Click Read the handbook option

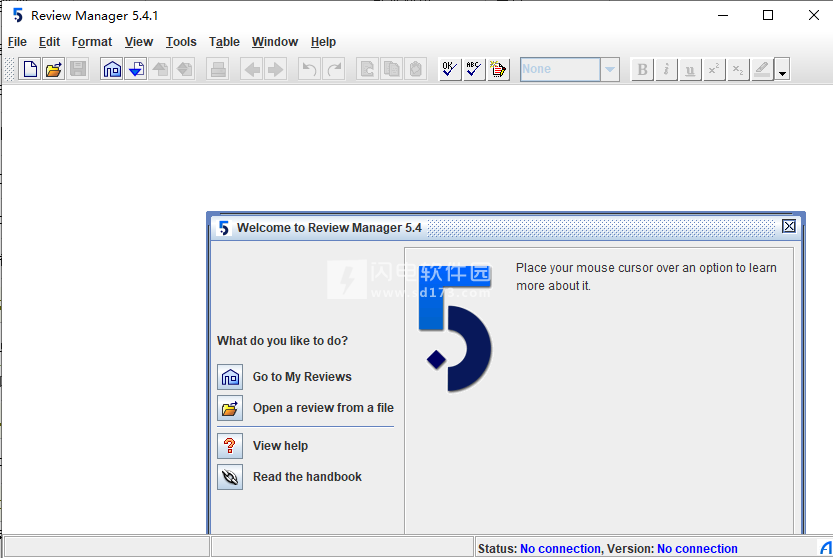pyautogui.click(x=306, y=477)
